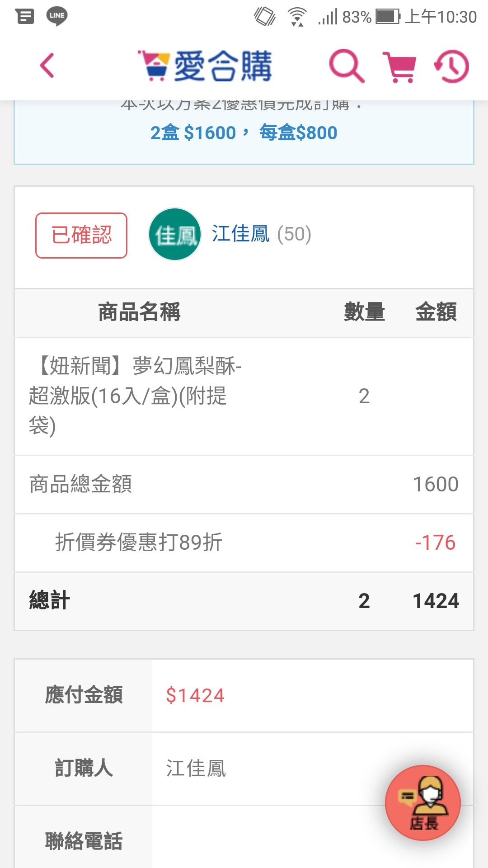
Task: Open 江佳鳳 profile name link
Action: [x=241, y=234]
